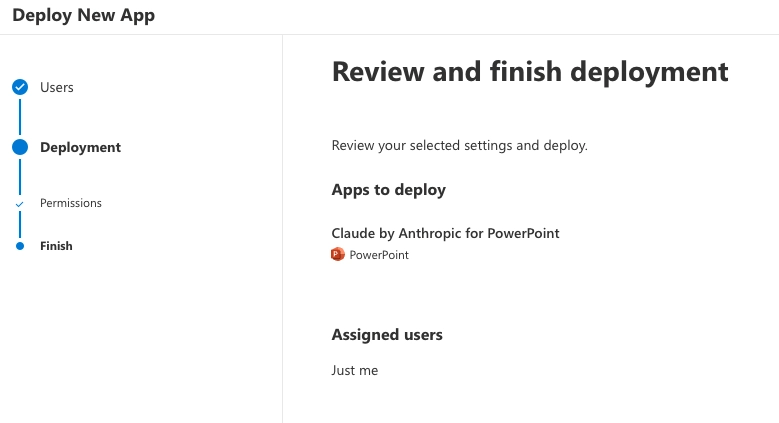This screenshot has width=779, height=423.
Task: Click connector line between Users and Deployment
Action: pos(20,117)
